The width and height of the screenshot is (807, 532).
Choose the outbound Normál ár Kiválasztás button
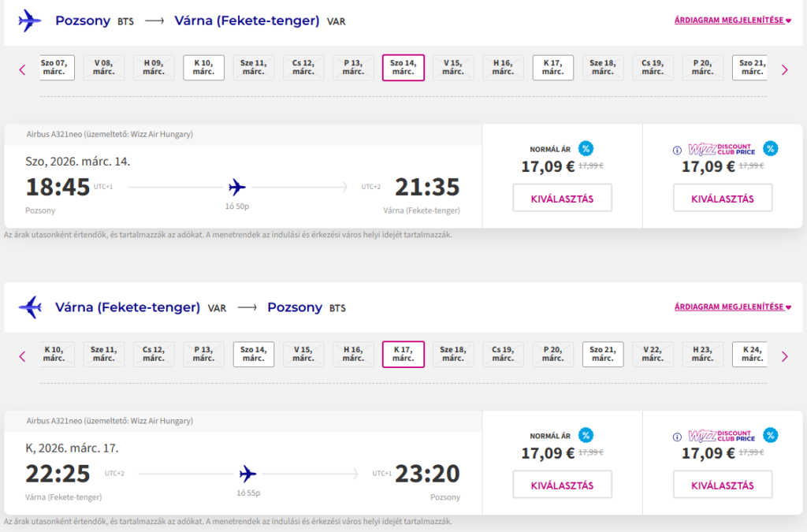(562, 198)
